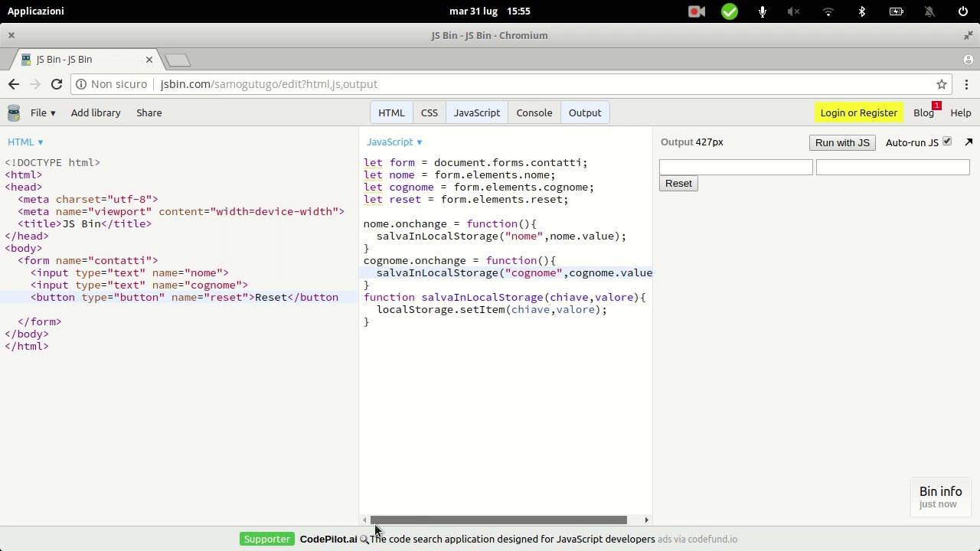Screen dimensions: 980x551
Task: Open the microphone tray icon
Action: tap(763, 11)
